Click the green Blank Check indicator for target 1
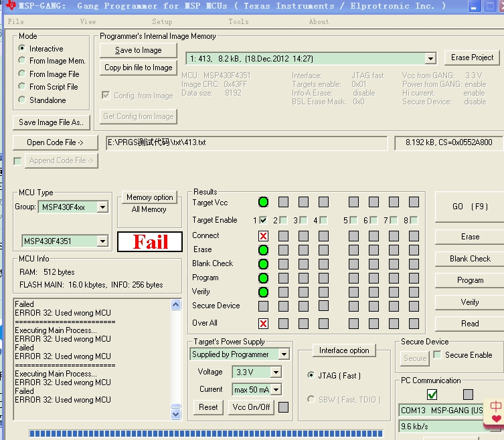 coord(263,264)
